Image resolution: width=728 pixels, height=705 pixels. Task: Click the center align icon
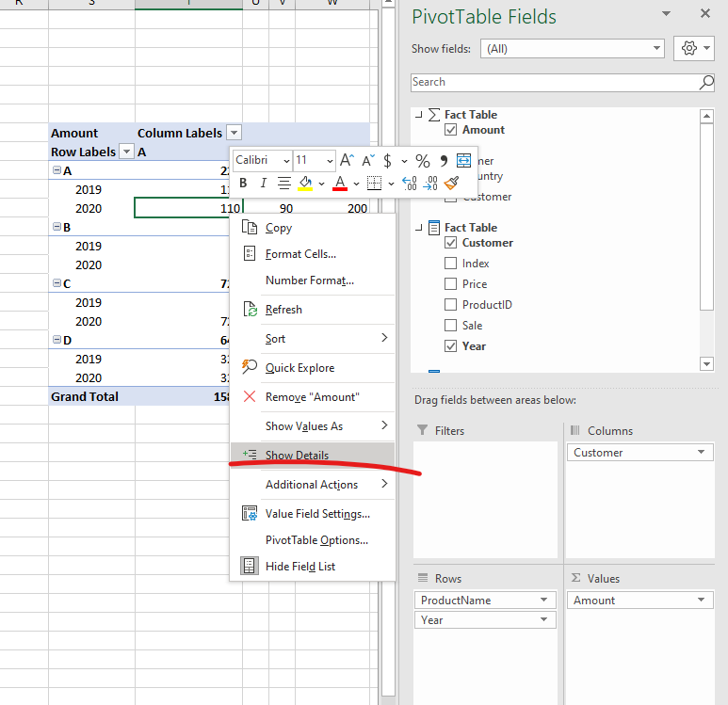point(284,183)
